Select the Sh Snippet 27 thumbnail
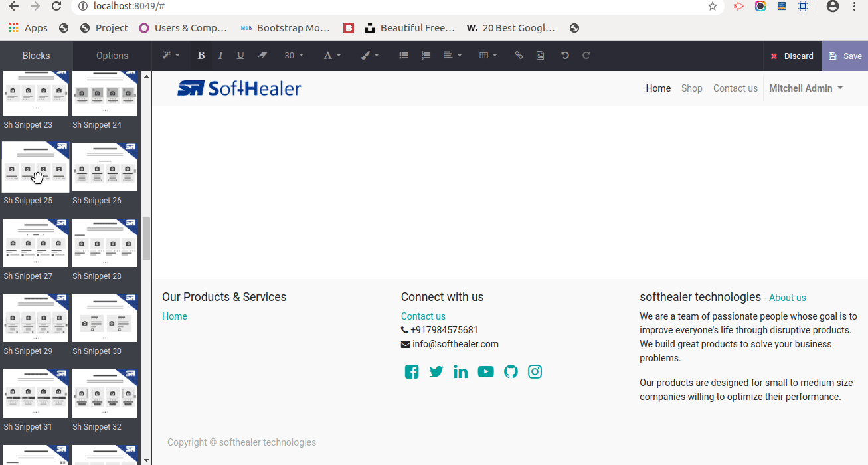Image resolution: width=868 pixels, height=465 pixels. [36, 242]
